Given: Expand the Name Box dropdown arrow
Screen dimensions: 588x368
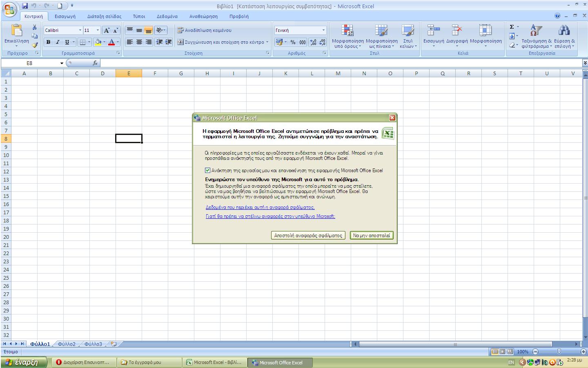Looking at the screenshot, I should pyautogui.click(x=62, y=63).
